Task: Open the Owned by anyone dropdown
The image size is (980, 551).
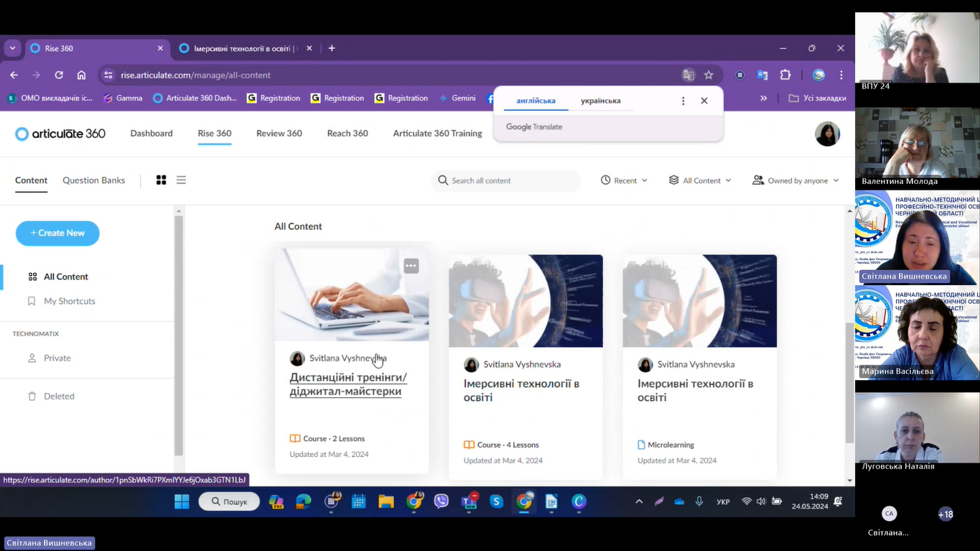Action: pos(795,181)
